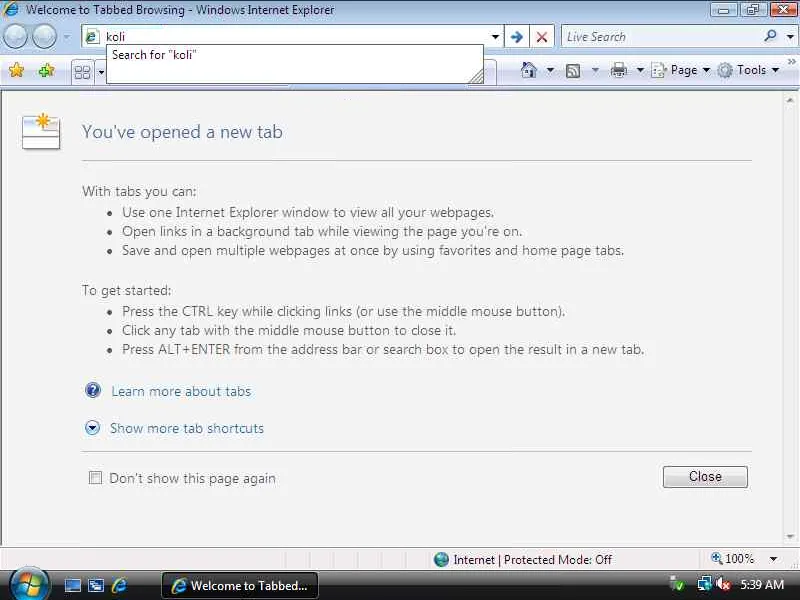Open Favorites Center star icon
This screenshot has height=600, width=800.
16,70
